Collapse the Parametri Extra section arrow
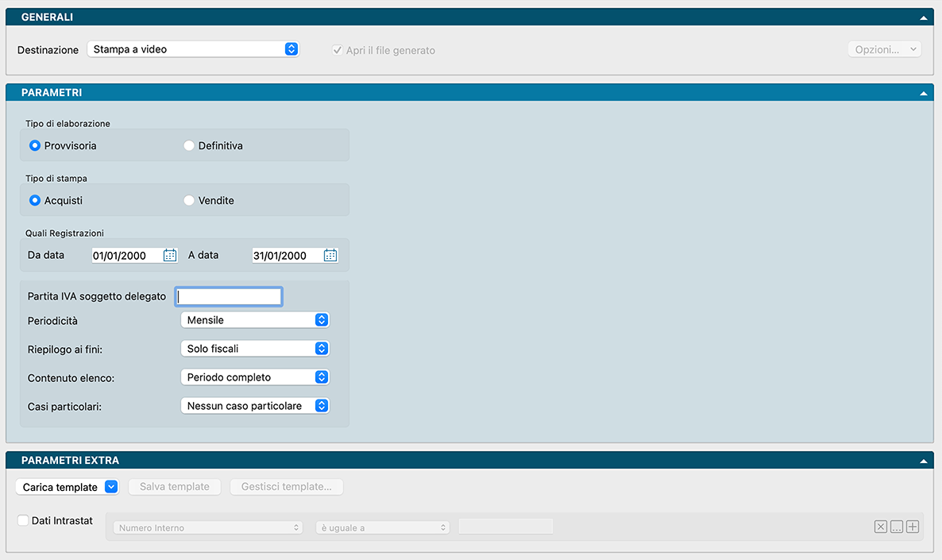 pyautogui.click(x=924, y=461)
